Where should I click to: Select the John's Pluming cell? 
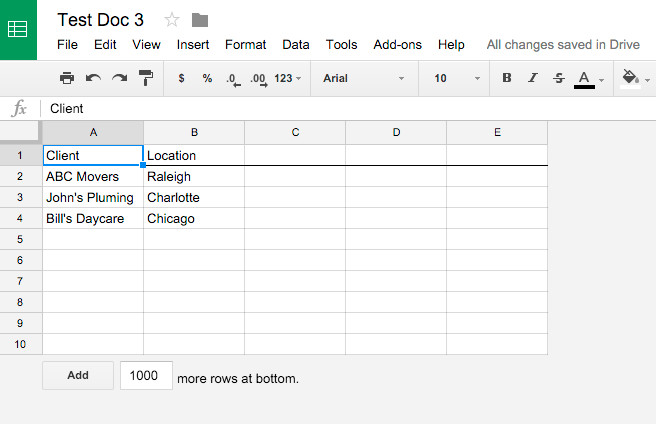[93, 197]
